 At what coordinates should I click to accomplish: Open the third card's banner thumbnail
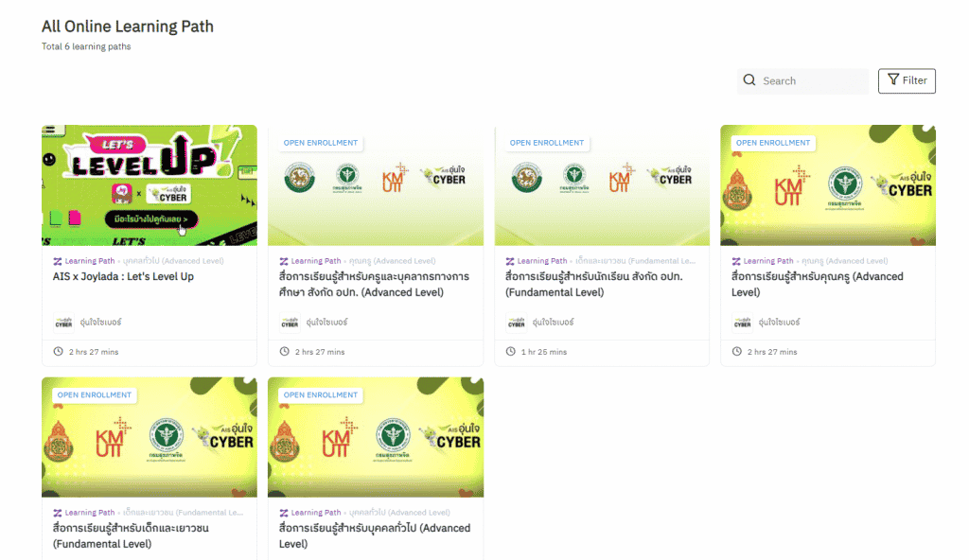point(602,185)
